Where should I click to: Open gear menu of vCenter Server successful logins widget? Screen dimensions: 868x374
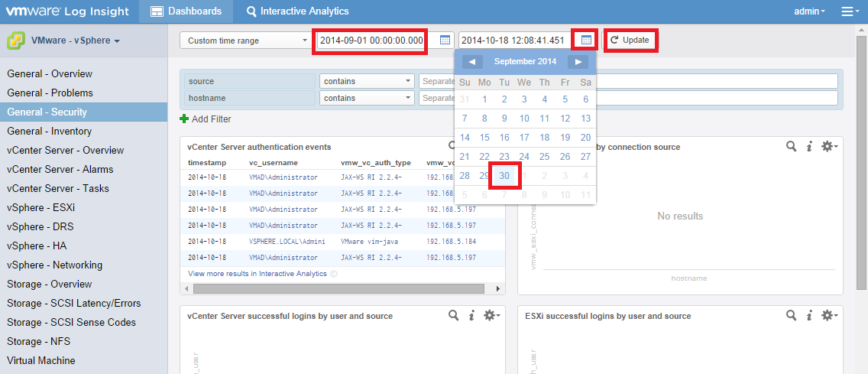point(491,315)
